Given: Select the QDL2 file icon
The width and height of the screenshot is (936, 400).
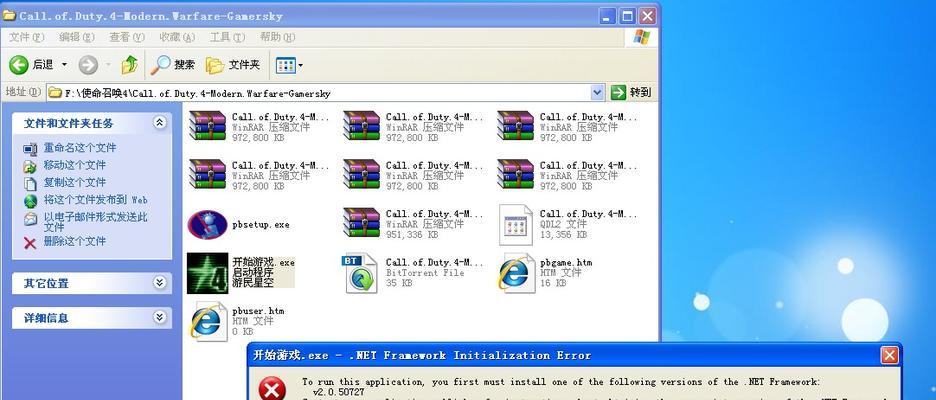Looking at the screenshot, I should click(516, 224).
